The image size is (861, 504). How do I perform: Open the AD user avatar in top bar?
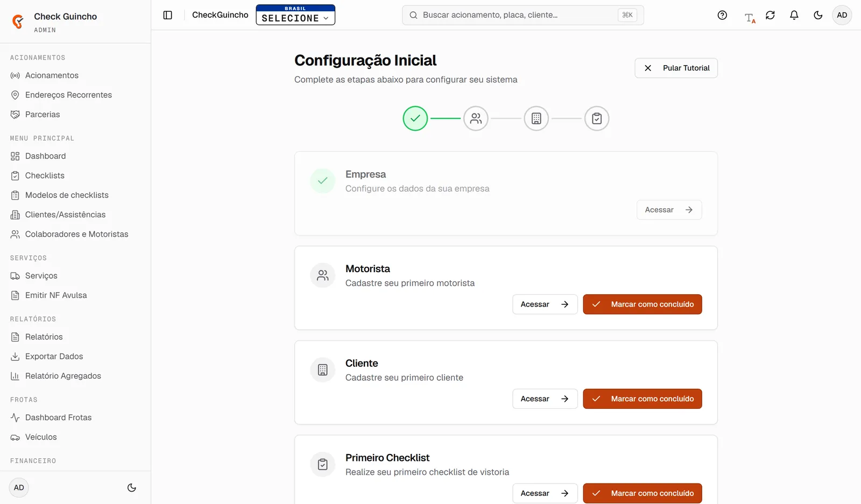[x=842, y=15]
